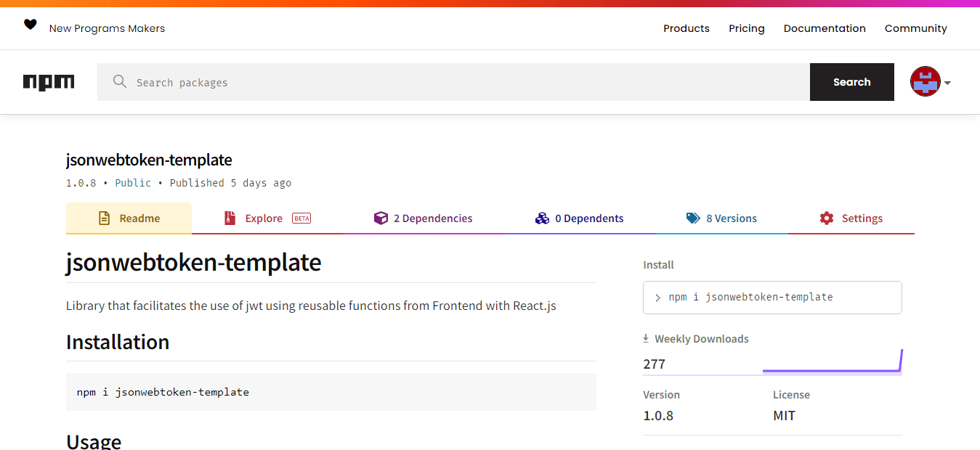Click the Installation heading

[118, 342]
